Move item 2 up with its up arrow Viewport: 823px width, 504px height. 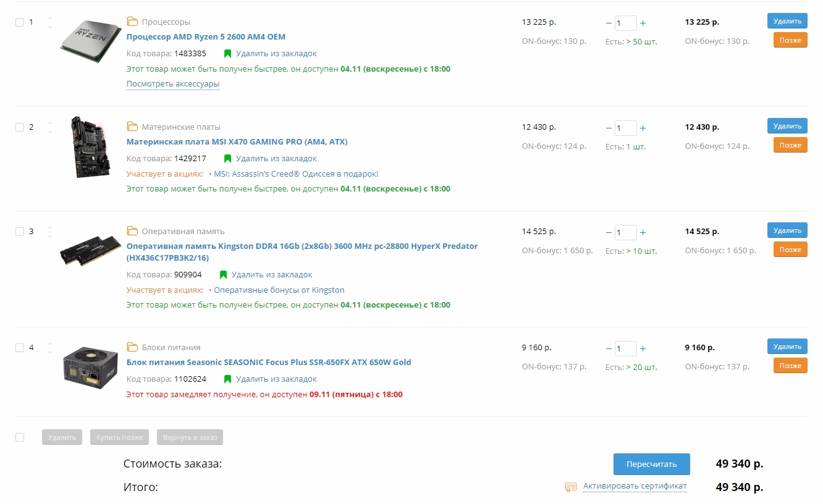pyautogui.click(x=50, y=122)
